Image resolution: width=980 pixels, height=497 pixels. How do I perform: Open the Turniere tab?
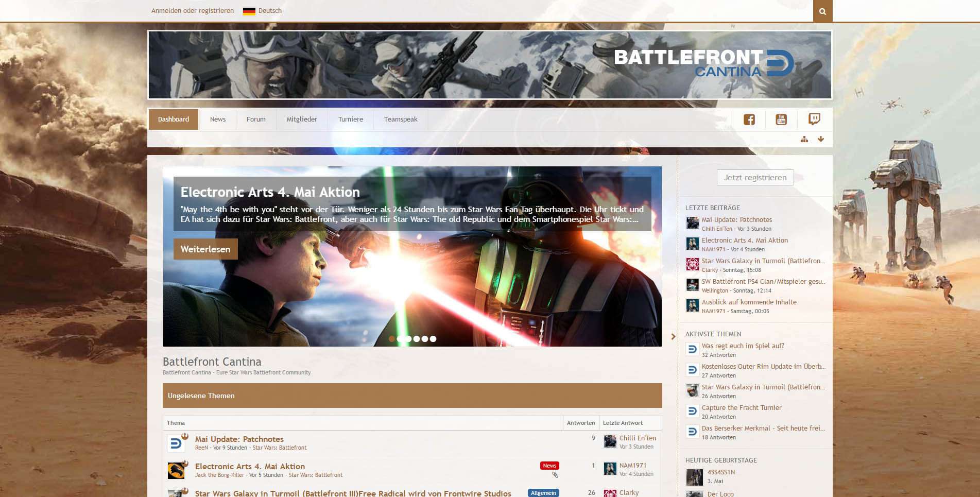(x=351, y=119)
